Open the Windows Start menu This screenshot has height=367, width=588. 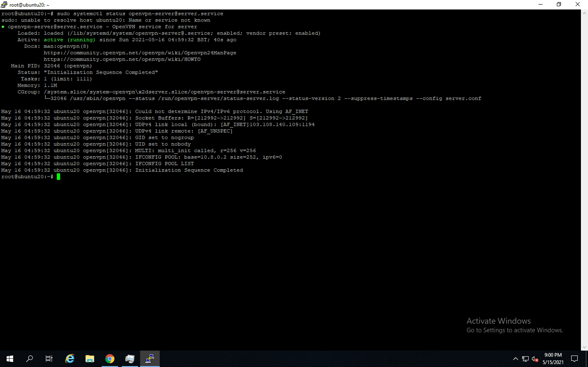pos(10,358)
